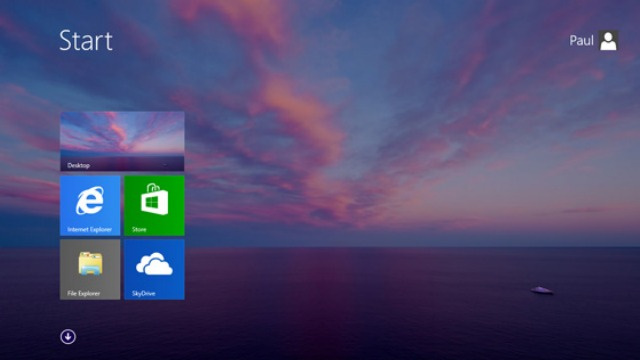
Task: Select the blue Internet Explorer tile
Action: (x=90, y=205)
